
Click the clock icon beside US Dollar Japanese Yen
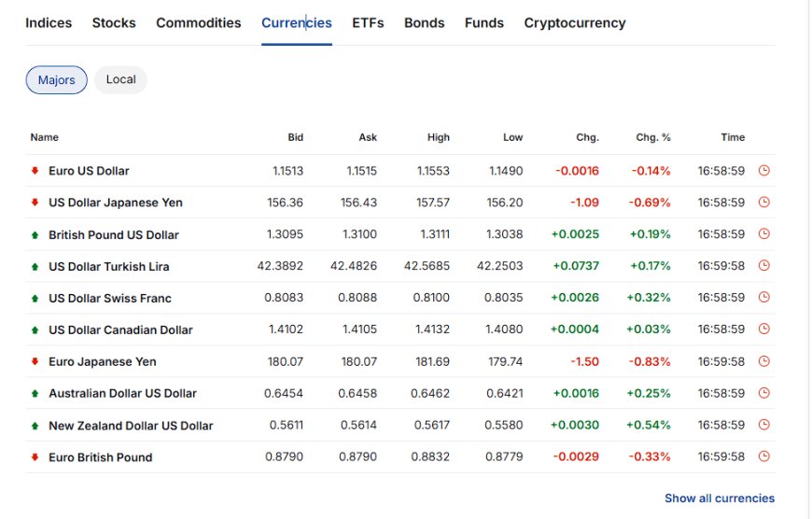(x=763, y=202)
